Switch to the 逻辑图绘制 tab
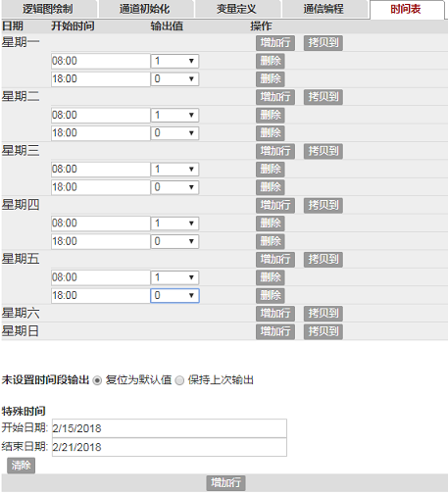Viewport: 448px width, 495px height. tap(48, 9)
